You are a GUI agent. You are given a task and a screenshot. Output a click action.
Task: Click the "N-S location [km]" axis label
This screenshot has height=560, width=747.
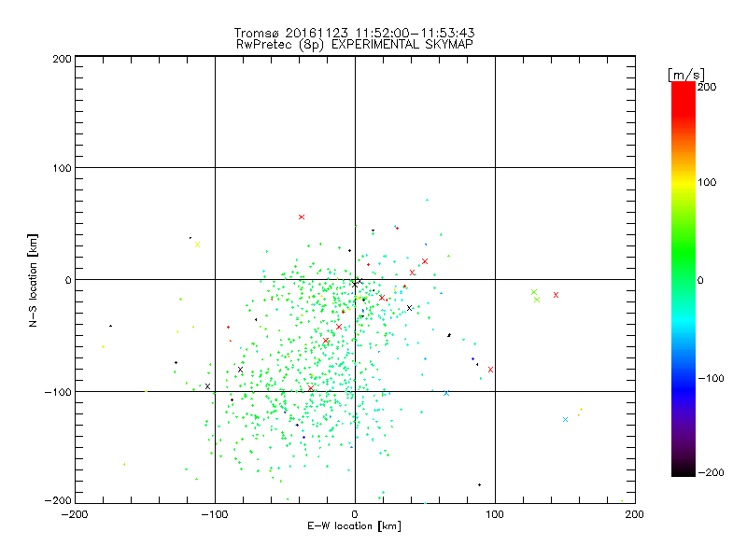pyautogui.click(x=33, y=281)
